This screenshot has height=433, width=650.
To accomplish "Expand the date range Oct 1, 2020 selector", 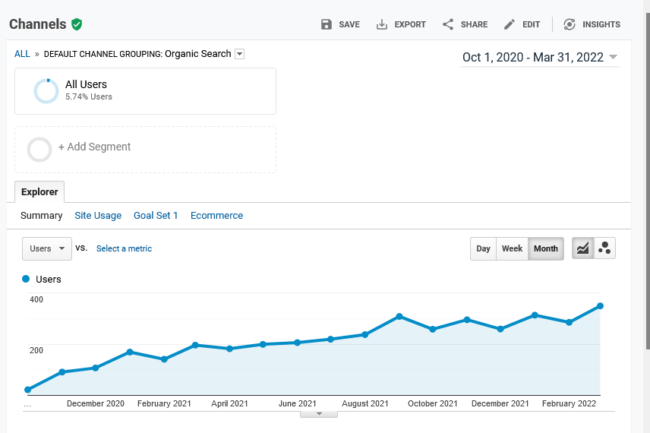I will point(540,57).
